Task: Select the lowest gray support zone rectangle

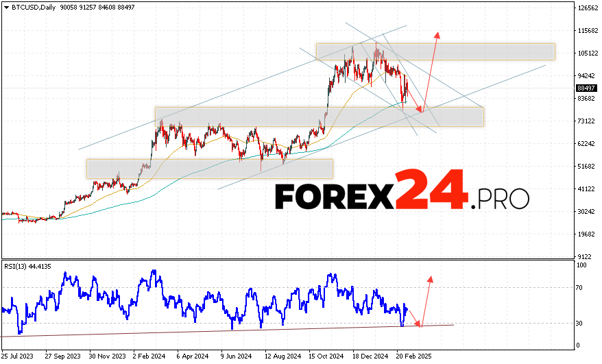Action: click(209, 169)
